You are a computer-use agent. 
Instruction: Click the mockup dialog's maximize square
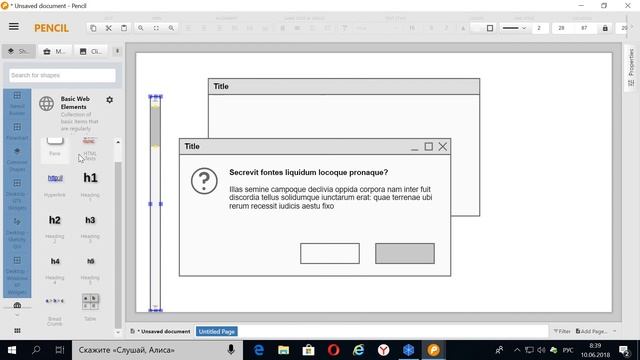tap(429, 146)
